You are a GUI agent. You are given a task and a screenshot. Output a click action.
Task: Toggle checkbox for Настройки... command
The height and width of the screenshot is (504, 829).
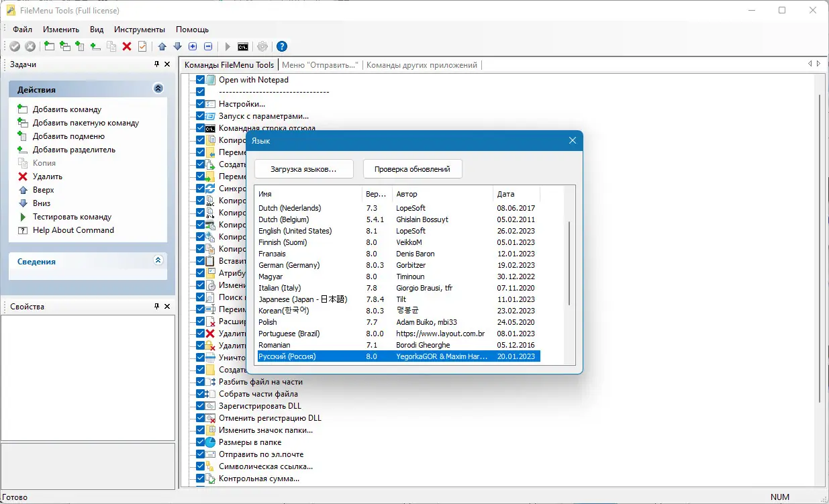coord(200,104)
